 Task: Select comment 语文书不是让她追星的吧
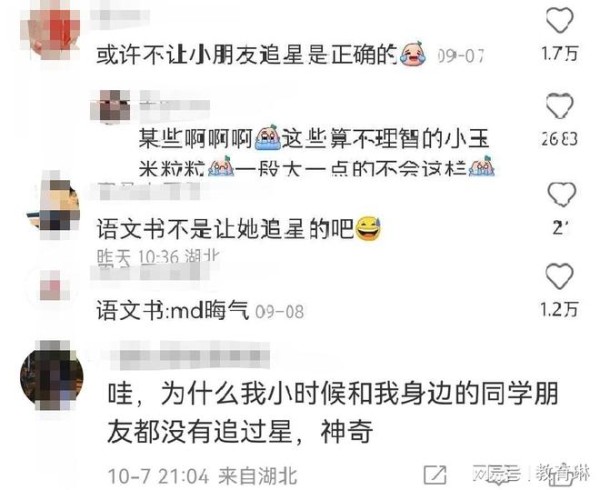pos(225,230)
